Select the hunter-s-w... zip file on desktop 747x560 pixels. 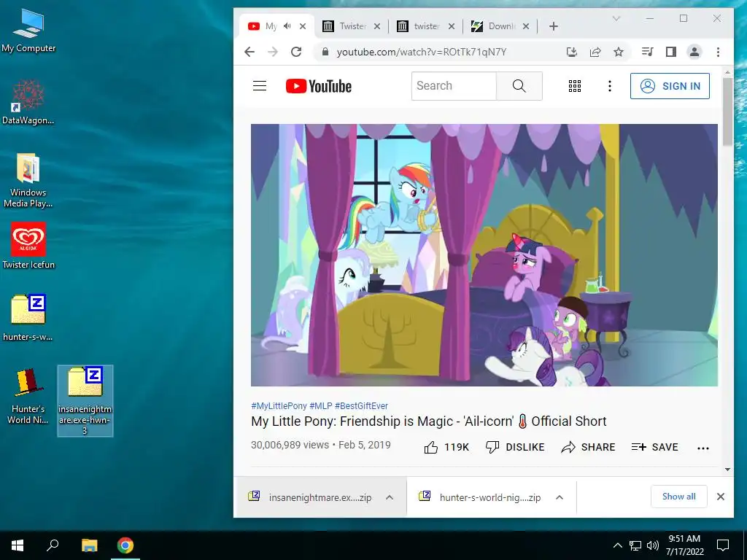28,318
